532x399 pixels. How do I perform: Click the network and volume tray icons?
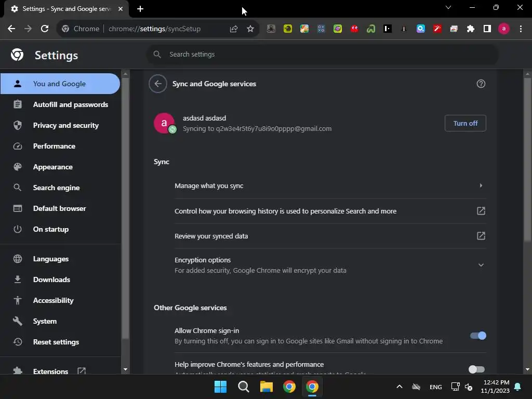[x=462, y=387]
